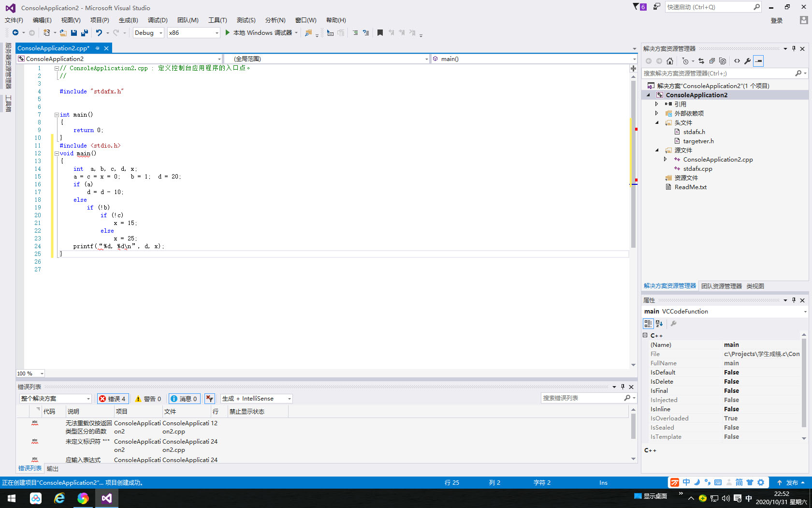Expand the ConsoleApplication2.cpp node
Screen dimensions: 812x508
(665, 159)
